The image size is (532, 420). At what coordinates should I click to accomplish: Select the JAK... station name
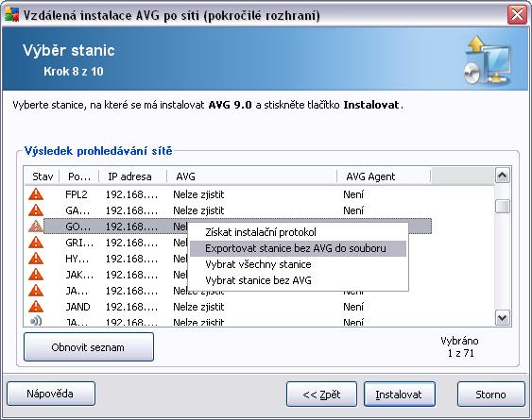pyautogui.click(x=79, y=275)
